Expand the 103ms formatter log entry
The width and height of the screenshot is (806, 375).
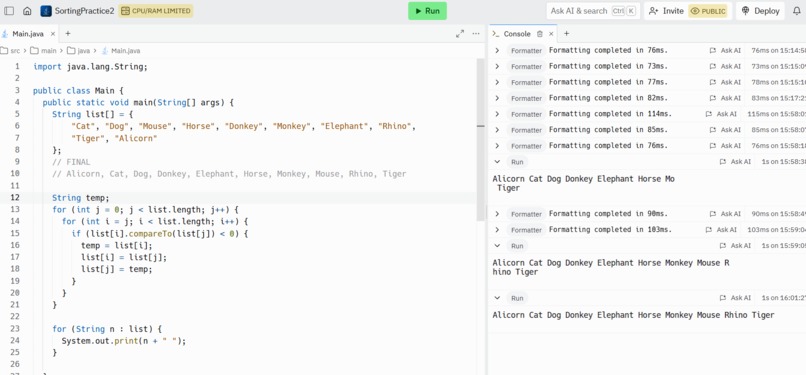coord(497,230)
